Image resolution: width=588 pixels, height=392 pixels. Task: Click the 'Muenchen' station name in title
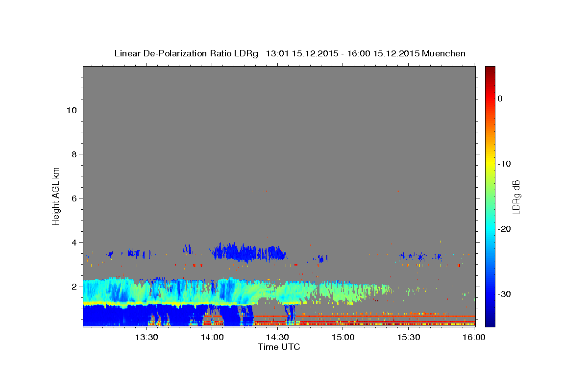[443, 53]
